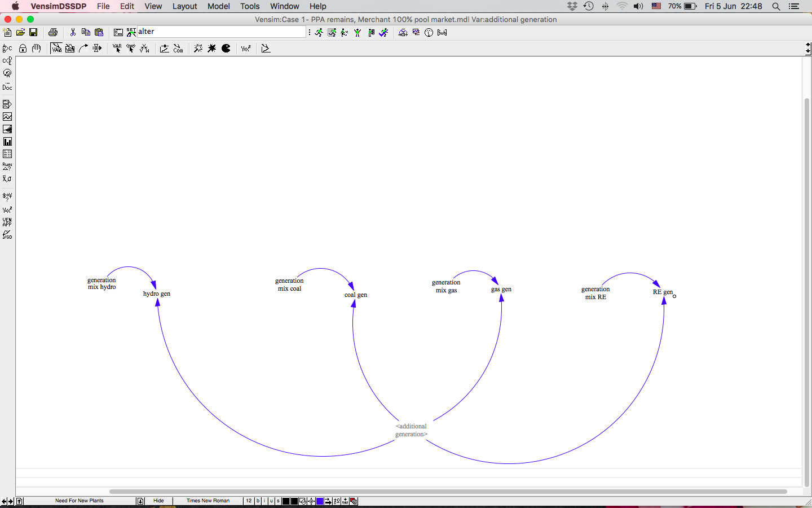The height and width of the screenshot is (508, 812).
Task: Open model with the folder icon
Action: (x=20, y=33)
